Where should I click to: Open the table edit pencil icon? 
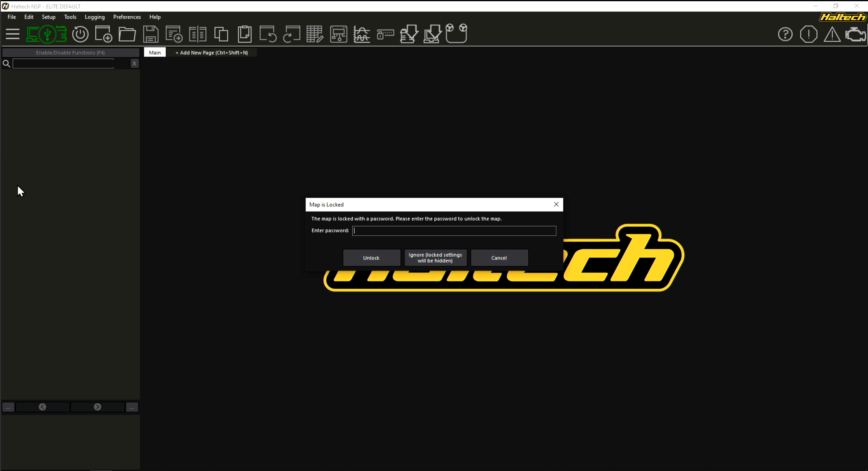pyautogui.click(x=315, y=34)
